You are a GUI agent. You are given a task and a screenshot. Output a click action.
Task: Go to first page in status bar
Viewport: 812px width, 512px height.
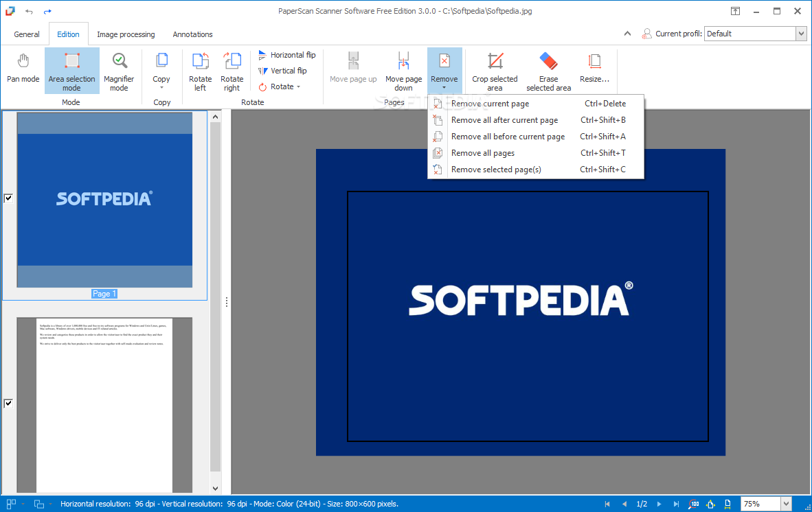[x=607, y=504]
